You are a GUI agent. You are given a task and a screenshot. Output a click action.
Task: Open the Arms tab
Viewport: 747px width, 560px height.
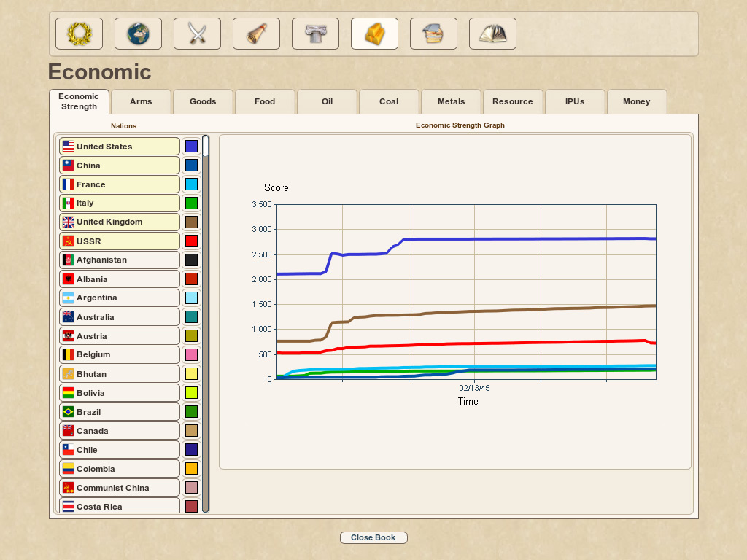coord(141,102)
